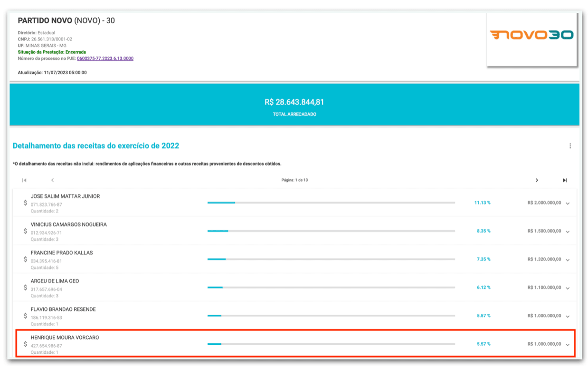The width and height of the screenshot is (588, 369).
Task: Click dollar icon beside Francine Prado Kallas
Action: coord(25,259)
